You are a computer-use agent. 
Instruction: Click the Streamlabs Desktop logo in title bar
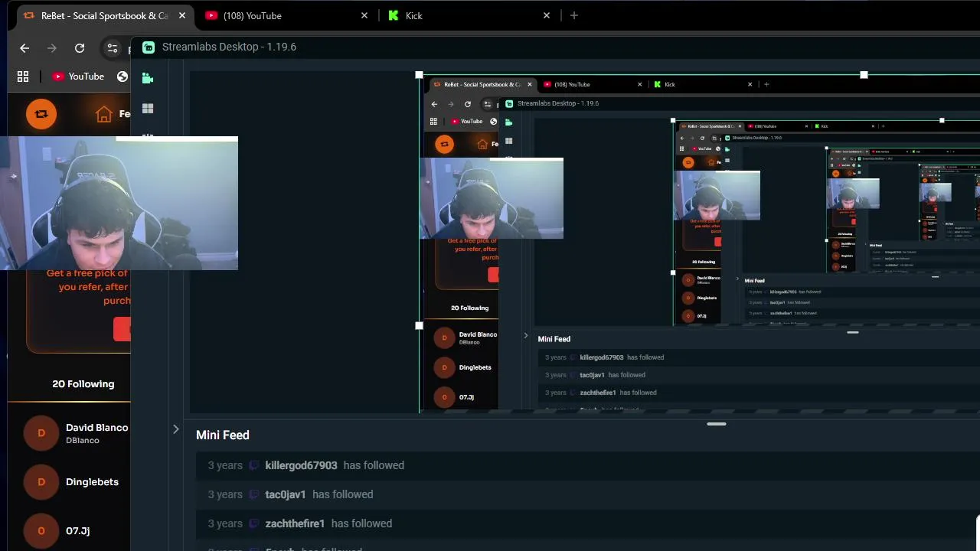pos(149,47)
